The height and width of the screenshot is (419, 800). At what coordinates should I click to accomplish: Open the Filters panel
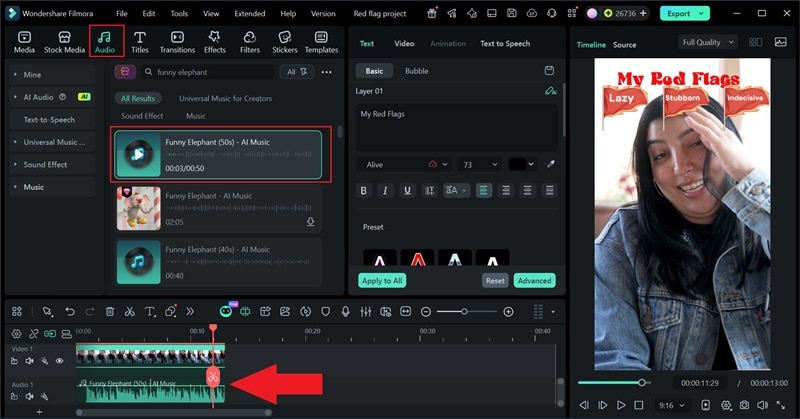point(249,42)
